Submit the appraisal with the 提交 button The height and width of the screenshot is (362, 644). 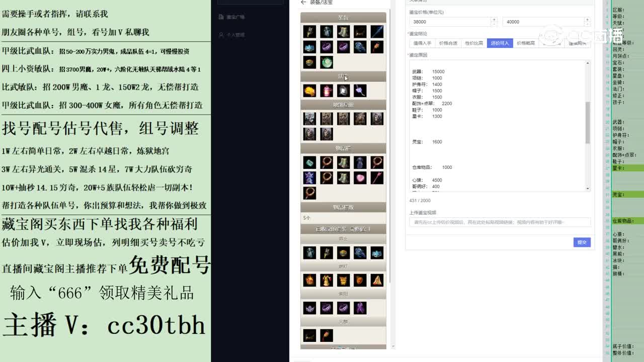[582, 242]
